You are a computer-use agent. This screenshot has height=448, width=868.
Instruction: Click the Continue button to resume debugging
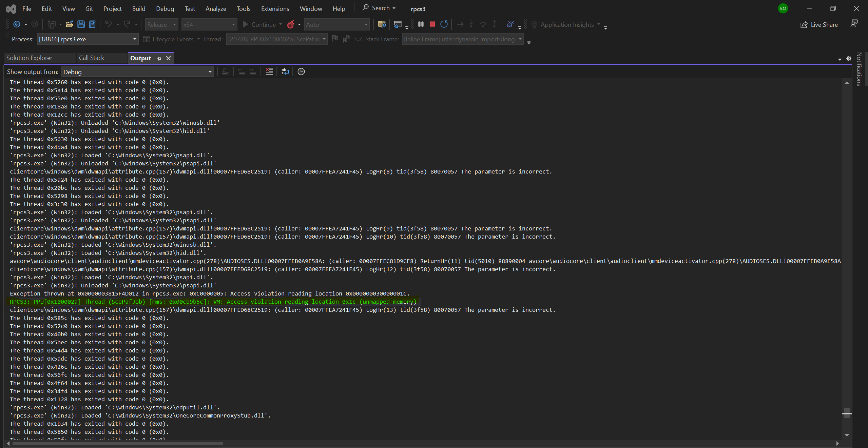pyautogui.click(x=262, y=24)
